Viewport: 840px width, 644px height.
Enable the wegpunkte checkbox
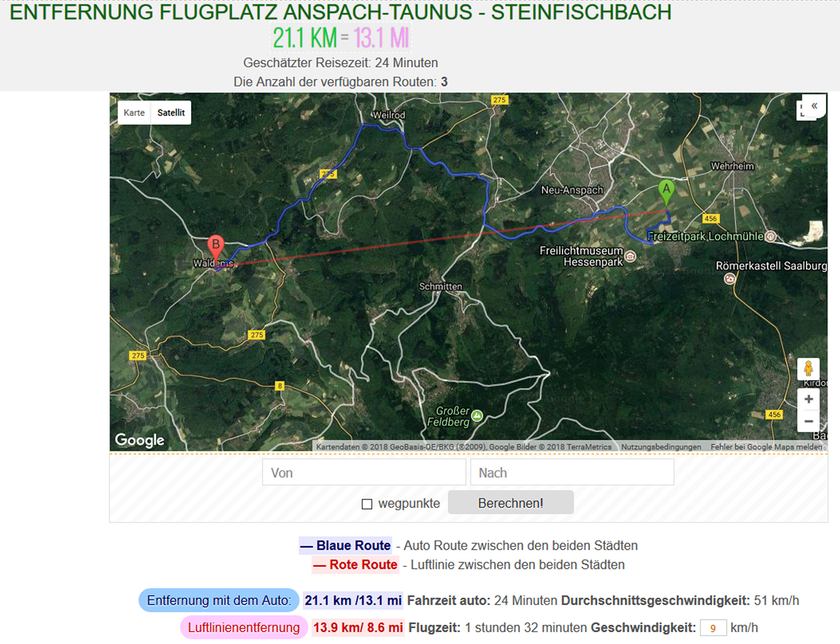point(367,504)
